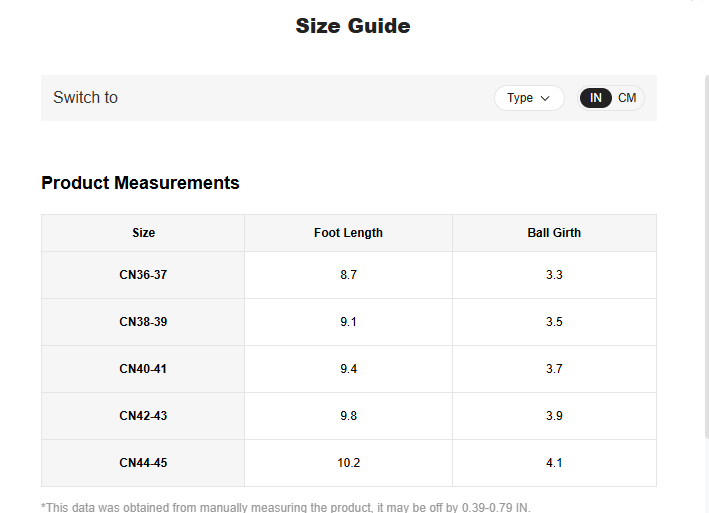The image size is (709, 513).
Task: Select the CN42-43 size row
Action: [x=143, y=416]
